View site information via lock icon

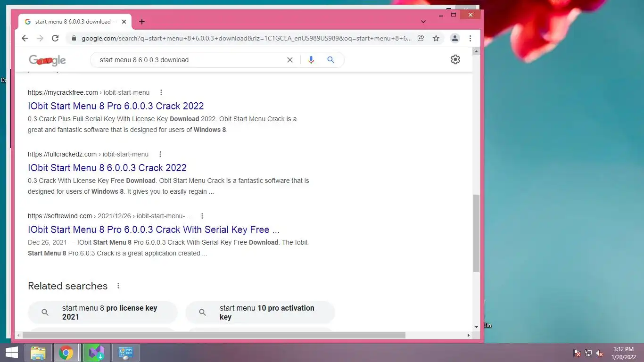74,39
